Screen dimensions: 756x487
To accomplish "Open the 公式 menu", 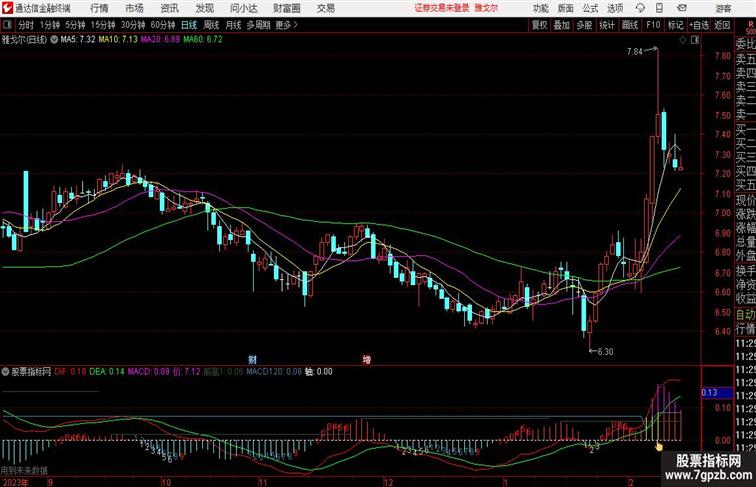I will [x=590, y=8].
